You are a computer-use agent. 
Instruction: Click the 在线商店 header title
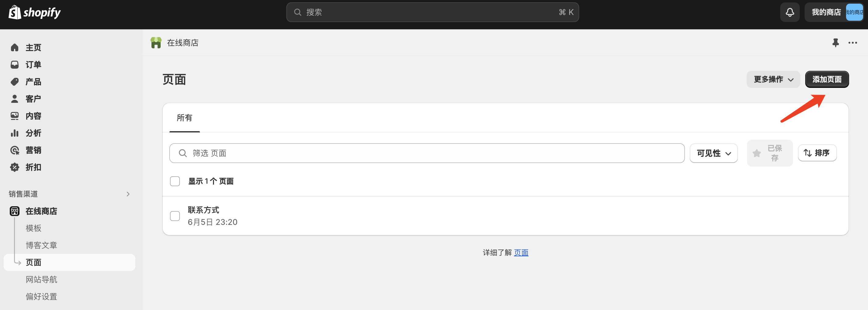(183, 43)
